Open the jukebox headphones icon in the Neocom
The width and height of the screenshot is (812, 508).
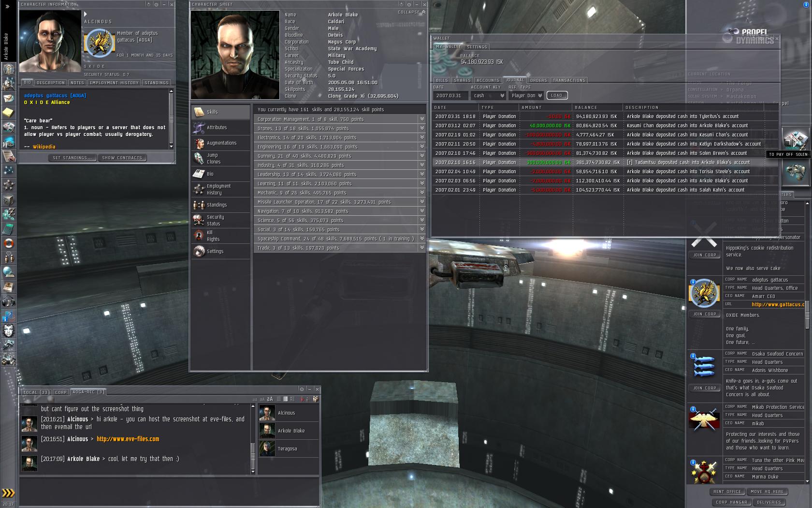[x=9, y=301]
